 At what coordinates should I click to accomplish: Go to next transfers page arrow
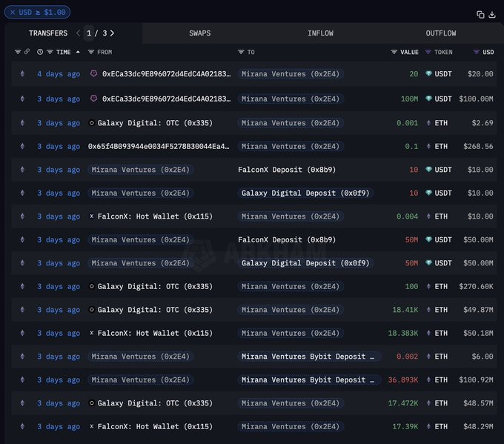tap(112, 33)
